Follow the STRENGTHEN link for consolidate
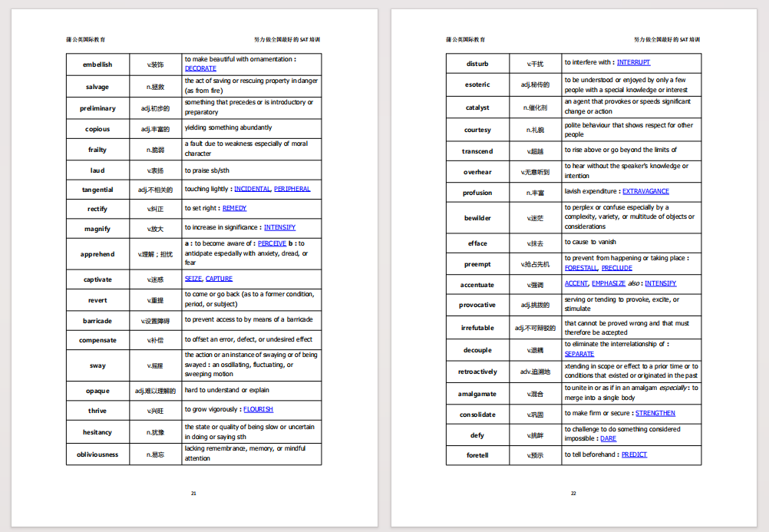 click(x=655, y=413)
